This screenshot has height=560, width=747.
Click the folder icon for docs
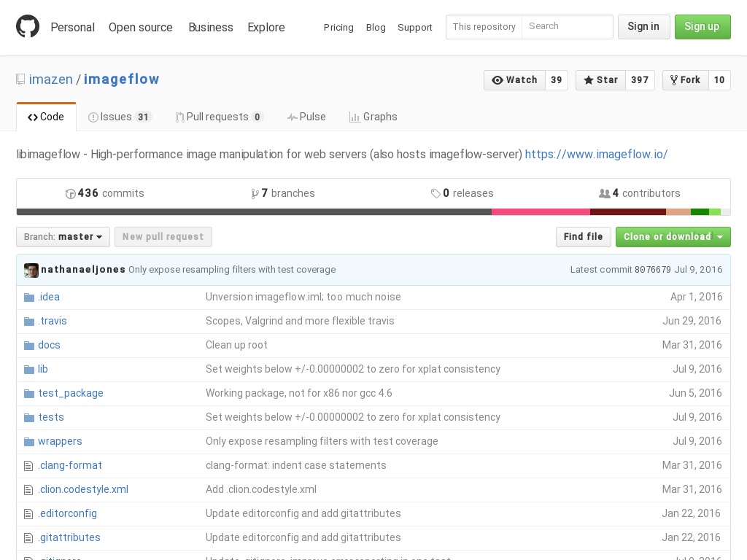tap(29, 345)
